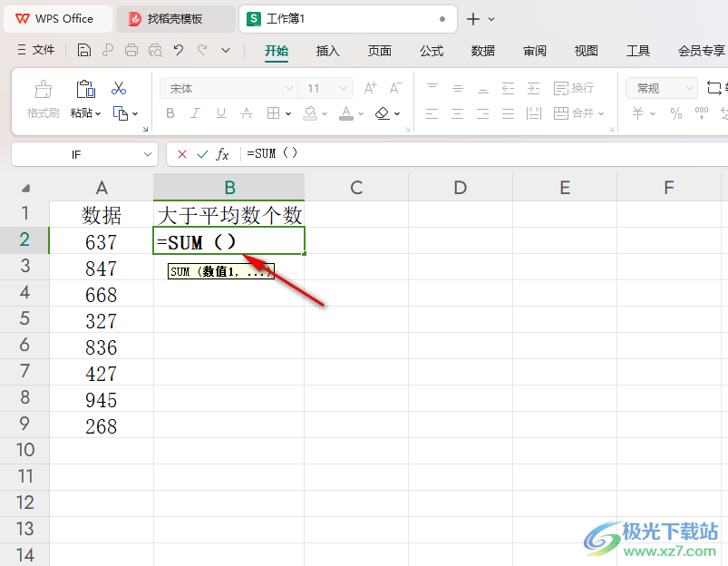
Task: Open 找稻壳模板 tab
Action: pos(176,19)
